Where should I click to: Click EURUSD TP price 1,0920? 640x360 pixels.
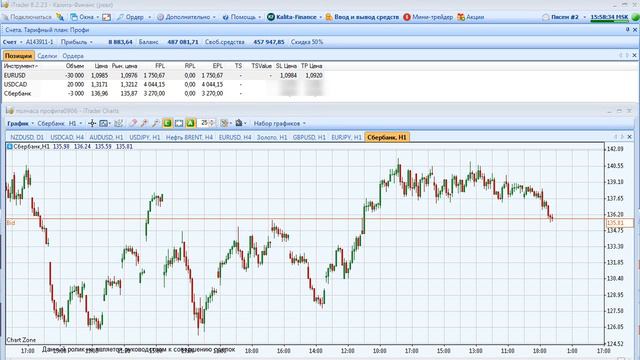[x=314, y=76]
